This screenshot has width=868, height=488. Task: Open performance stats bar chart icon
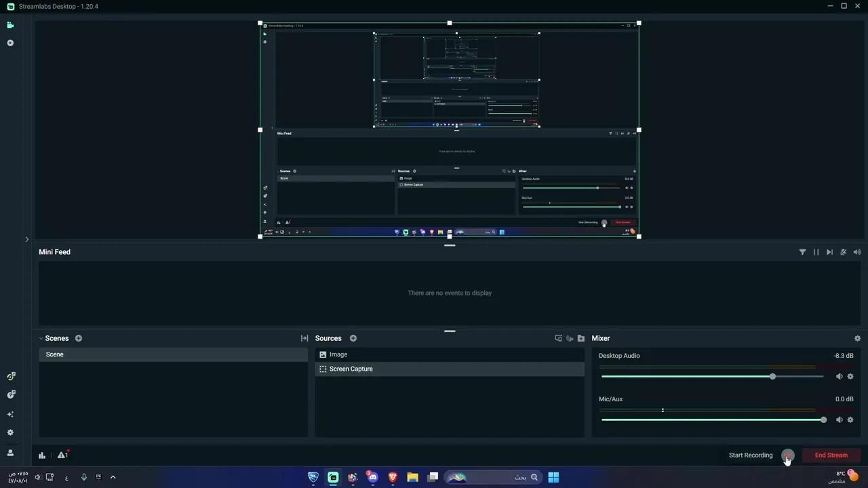tap(42, 455)
